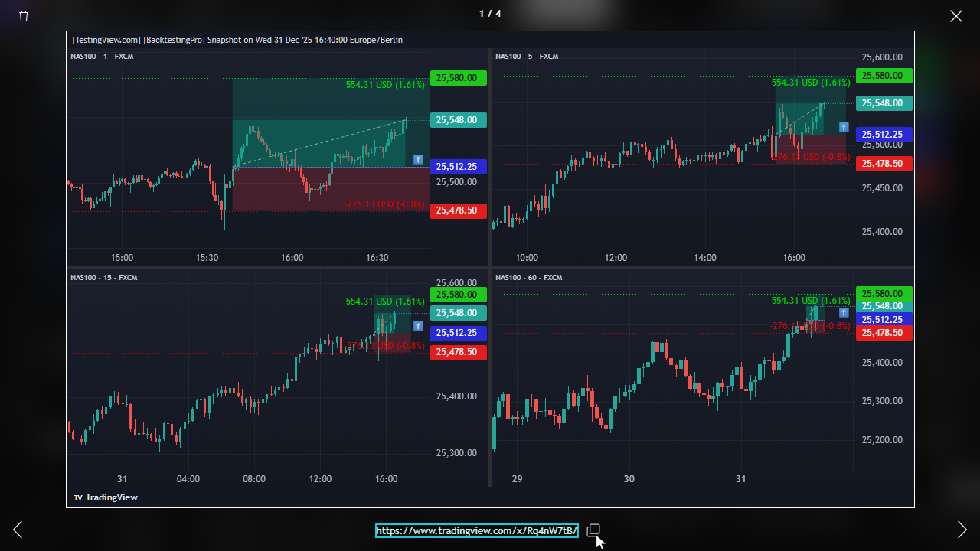Click the 25,500.00 price in 1-minute chart
The height and width of the screenshot is (551, 980).
[x=456, y=182]
